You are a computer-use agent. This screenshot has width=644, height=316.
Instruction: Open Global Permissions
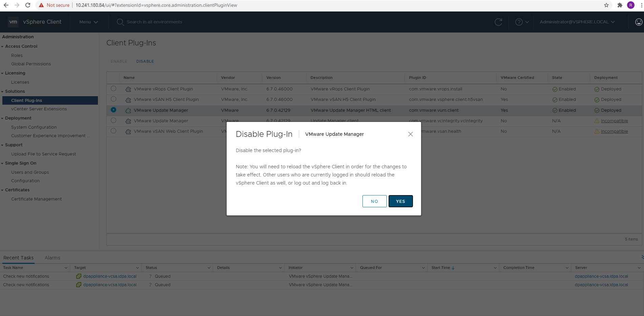(x=31, y=64)
